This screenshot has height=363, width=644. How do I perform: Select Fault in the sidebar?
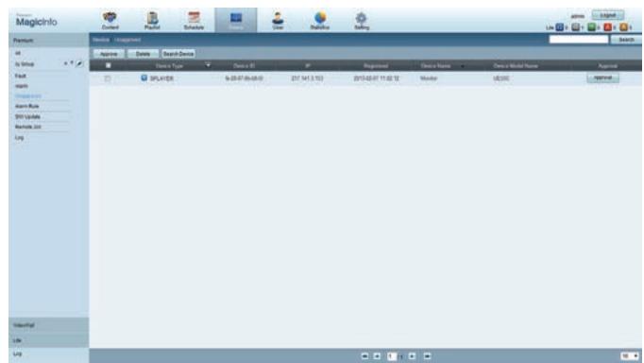pos(21,76)
